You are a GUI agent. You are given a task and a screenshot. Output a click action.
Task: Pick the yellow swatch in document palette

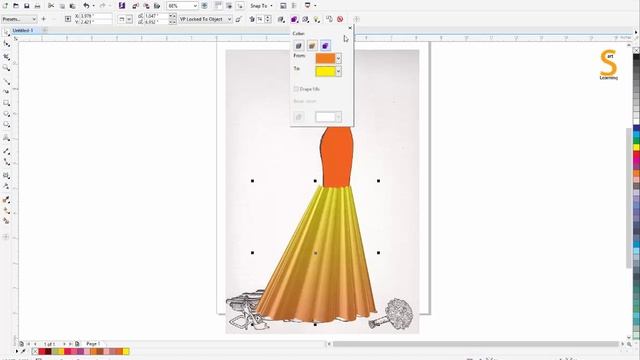pos(126,351)
